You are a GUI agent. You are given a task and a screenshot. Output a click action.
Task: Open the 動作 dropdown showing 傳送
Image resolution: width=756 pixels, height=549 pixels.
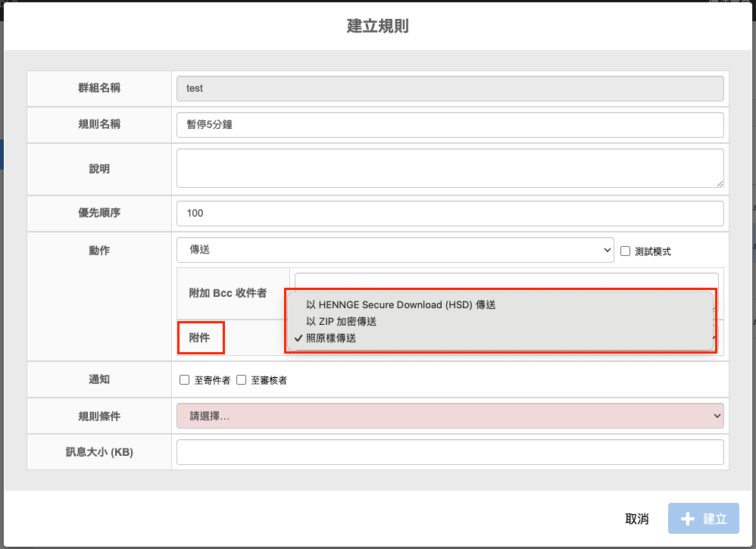tap(395, 250)
